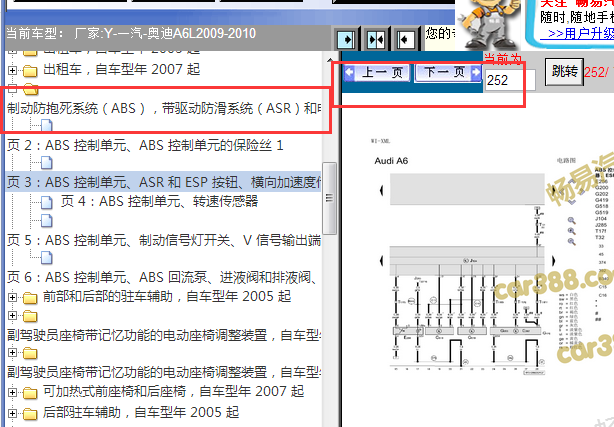The height and width of the screenshot is (427, 614).
Task: Click document icon above 页 2 entry
Action: pos(47,125)
